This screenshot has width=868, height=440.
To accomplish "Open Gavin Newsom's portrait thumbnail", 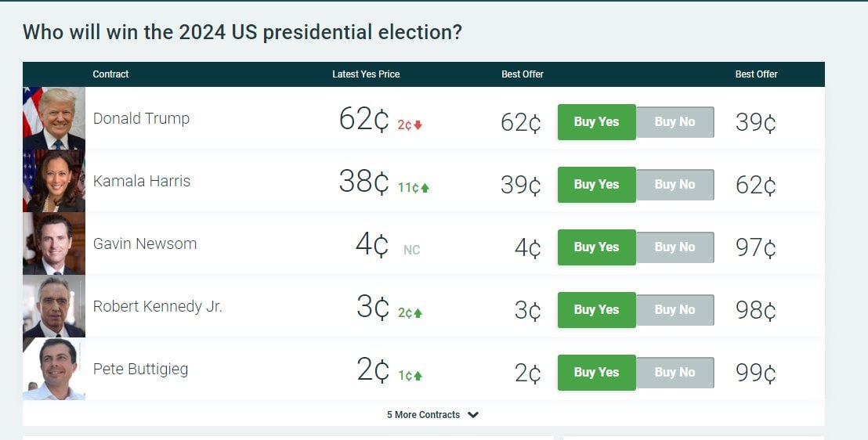I will [53, 243].
